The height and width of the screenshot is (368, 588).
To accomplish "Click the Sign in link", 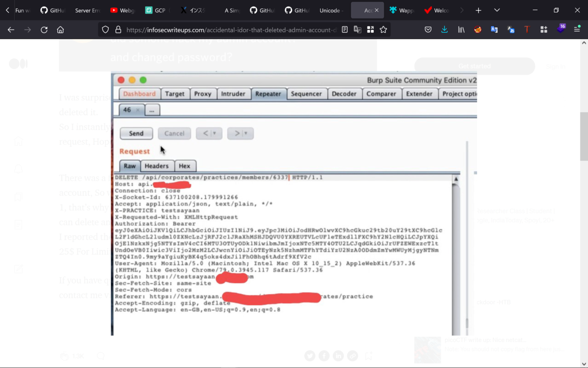I will tap(556, 66).
